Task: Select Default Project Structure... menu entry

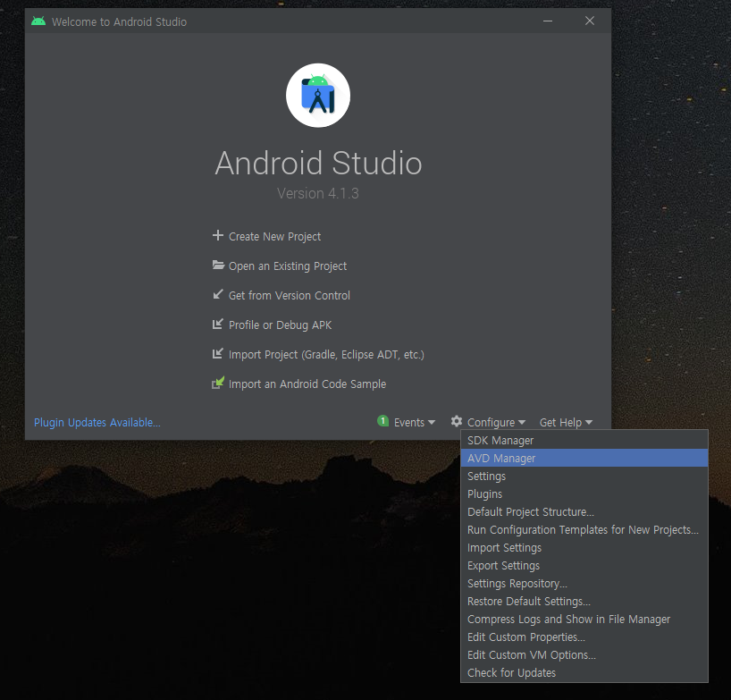Action: (x=584, y=511)
